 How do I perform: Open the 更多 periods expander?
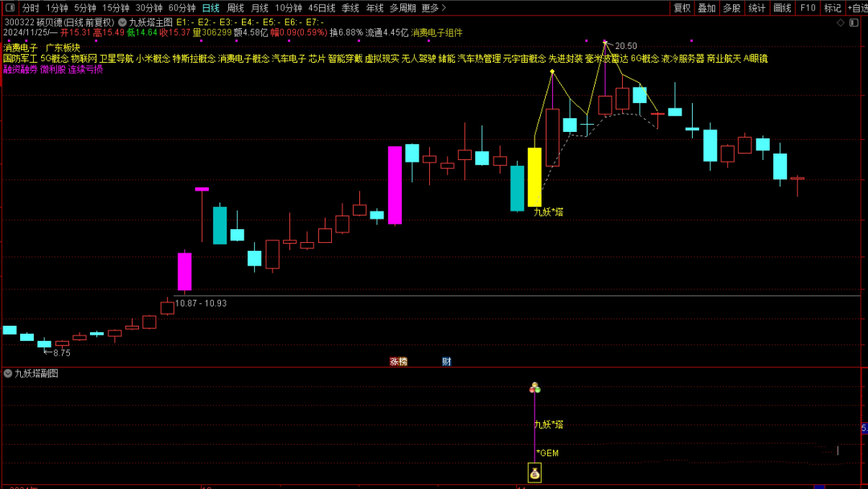coord(434,8)
